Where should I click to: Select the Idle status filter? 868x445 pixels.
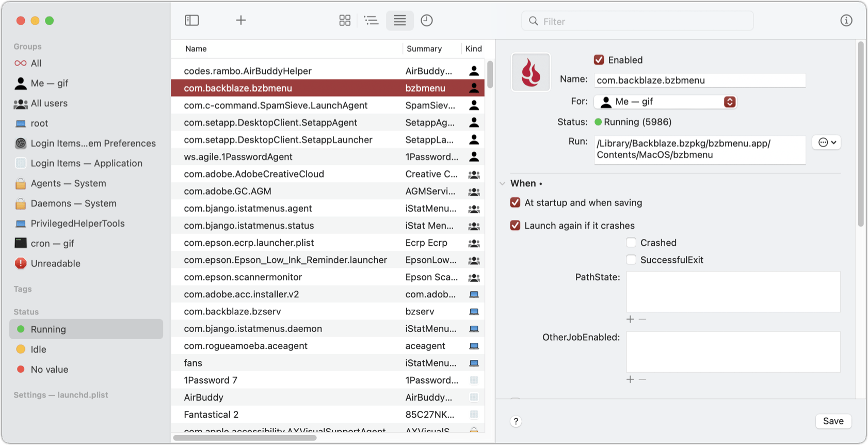click(38, 349)
